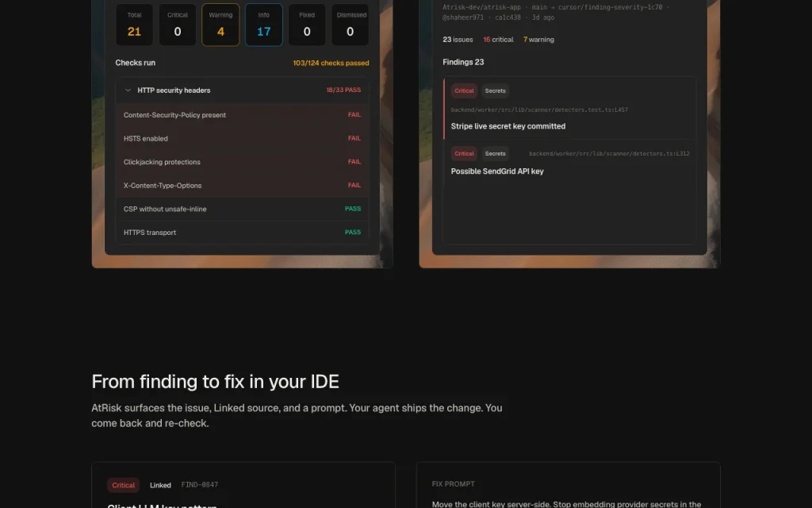Select the 'HSTS enabled' check row
Image resolution: width=812 pixels, height=508 pixels.
click(243, 138)
